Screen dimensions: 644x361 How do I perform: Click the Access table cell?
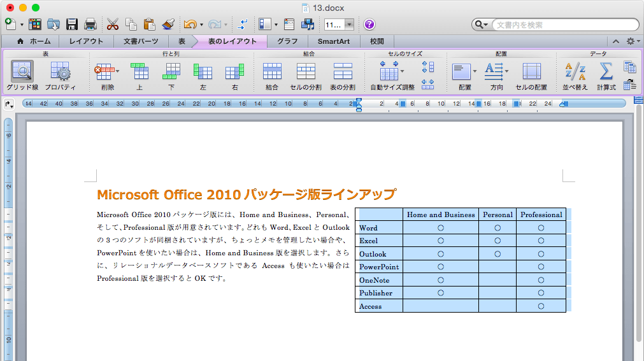click(x=379, y=306)
